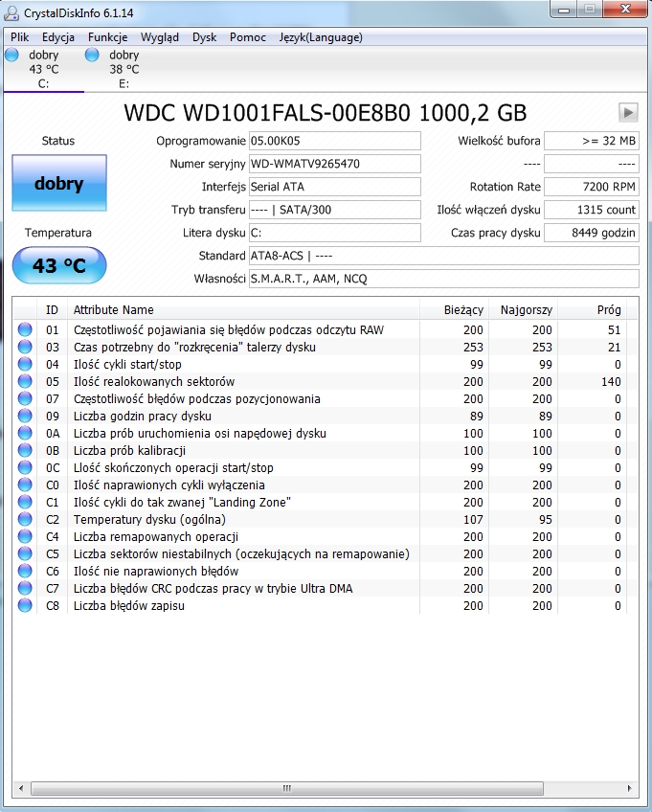Click the Attribute Name column header
Screen dimensions: 652x812
click(243, 309)
